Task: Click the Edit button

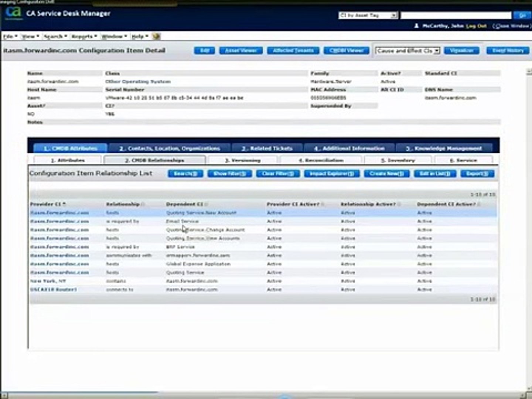Action: pyautogui.click(x=204, y=51)
